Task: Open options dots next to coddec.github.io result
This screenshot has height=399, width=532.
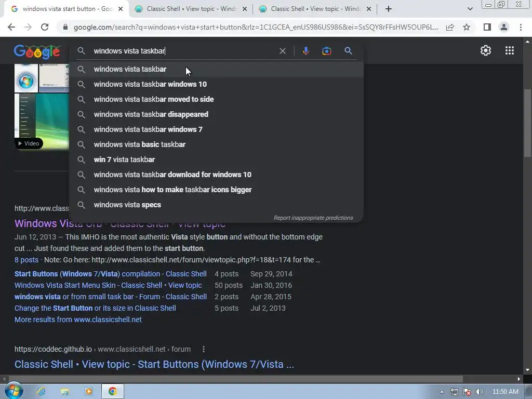Action: (x=204, y=349)
